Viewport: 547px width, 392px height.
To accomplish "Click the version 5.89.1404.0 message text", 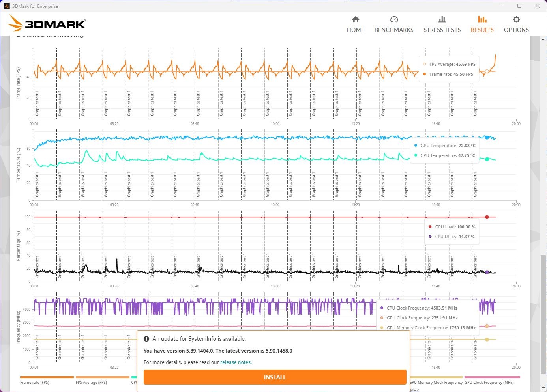I will coord(218,351).
